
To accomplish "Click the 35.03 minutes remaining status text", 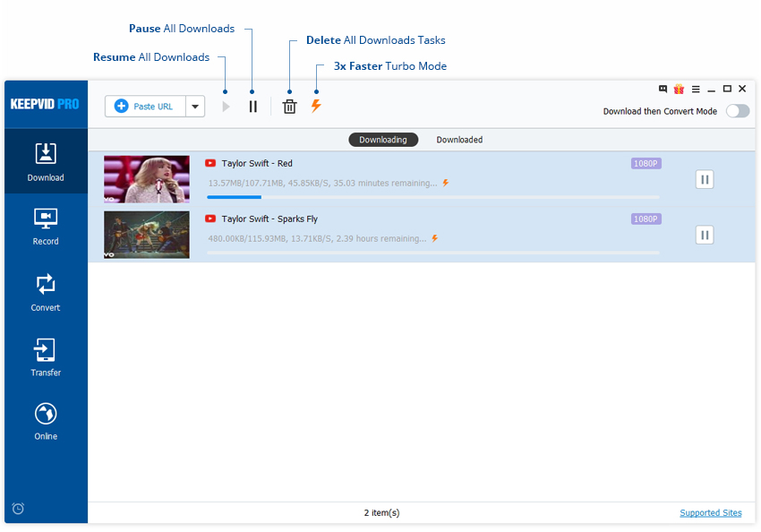I will 322,183.
